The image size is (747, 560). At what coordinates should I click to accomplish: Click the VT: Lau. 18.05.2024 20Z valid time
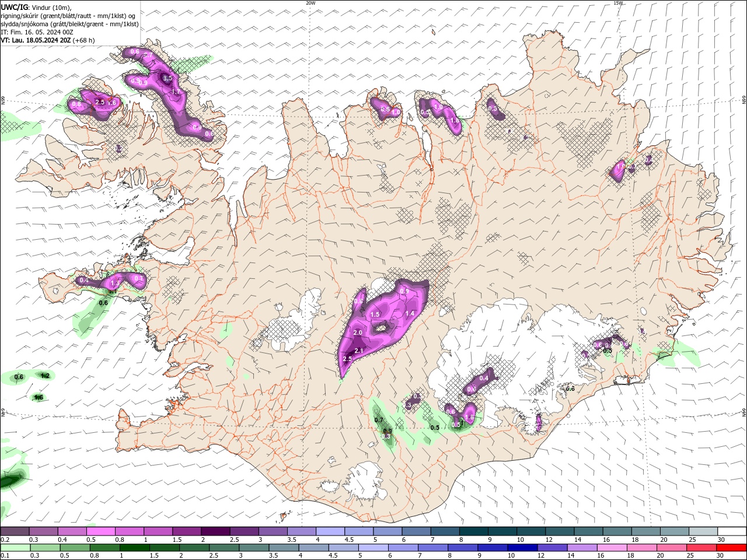coord(36,40)
